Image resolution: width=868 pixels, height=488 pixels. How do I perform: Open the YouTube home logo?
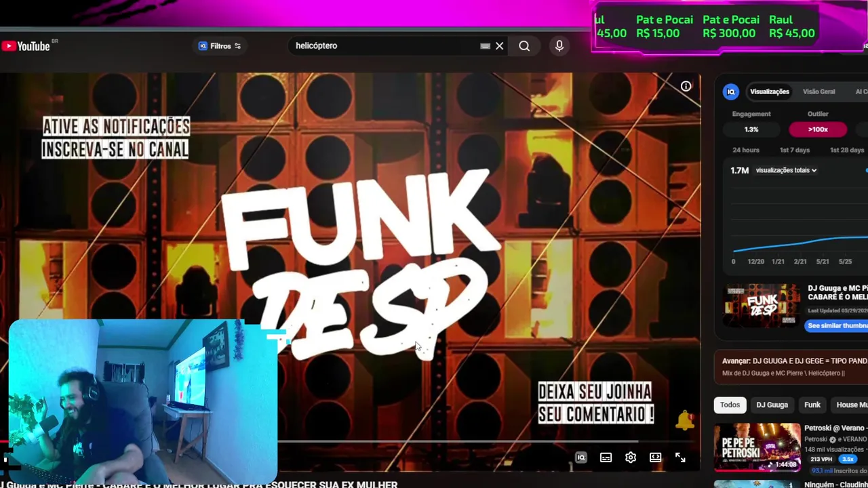tap(26, 46)
